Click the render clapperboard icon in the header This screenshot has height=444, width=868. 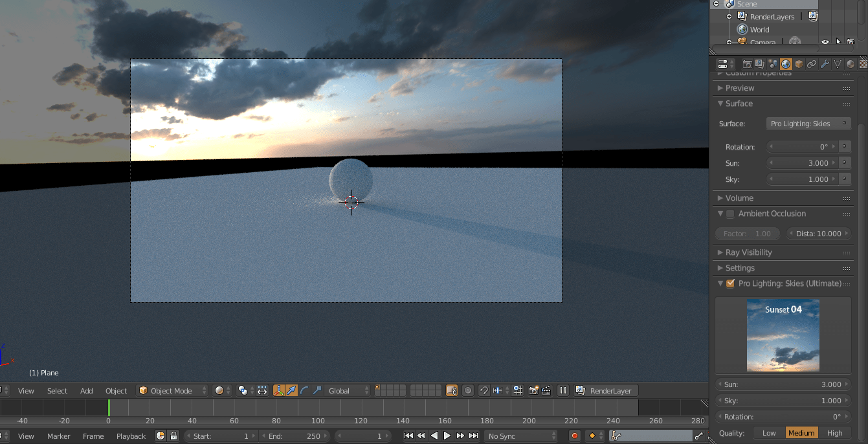point(546,390)
